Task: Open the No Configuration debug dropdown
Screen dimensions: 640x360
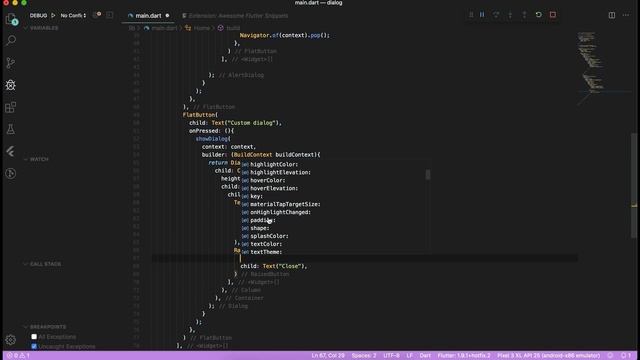Action: (73, 16)
